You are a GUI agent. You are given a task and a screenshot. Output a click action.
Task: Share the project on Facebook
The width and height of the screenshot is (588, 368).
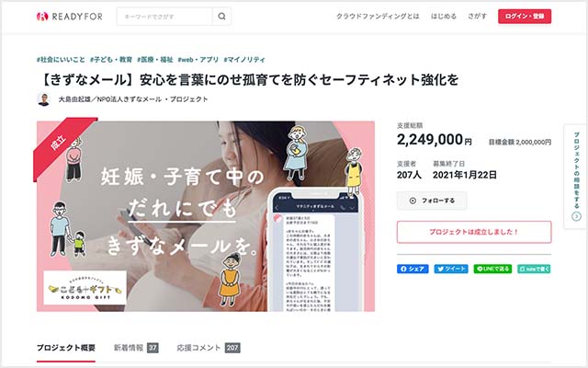[x=413, y=269]
